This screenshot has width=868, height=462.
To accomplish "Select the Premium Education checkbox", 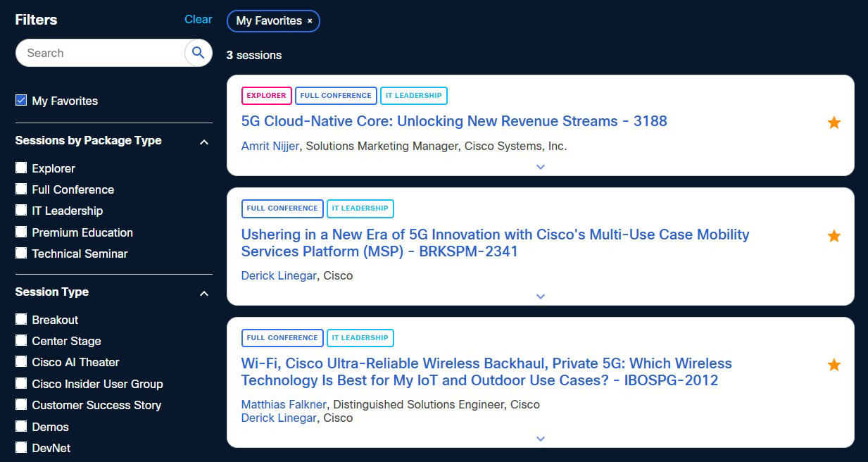I will tap(21, 232).
